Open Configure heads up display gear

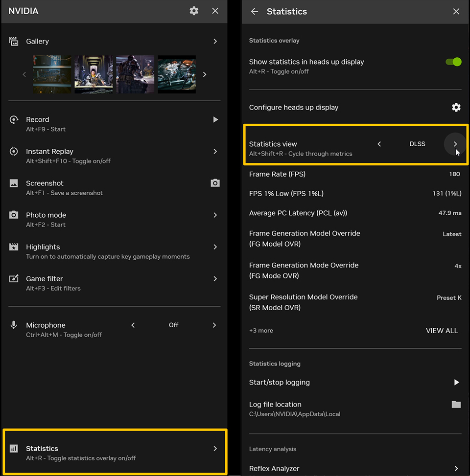(456, 107)
